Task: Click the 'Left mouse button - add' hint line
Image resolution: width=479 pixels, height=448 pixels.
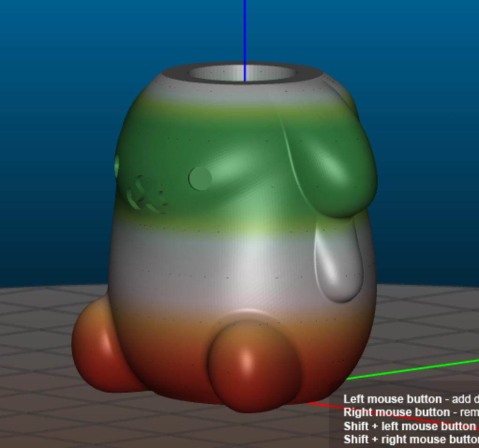Action: [x=411, y=399]
